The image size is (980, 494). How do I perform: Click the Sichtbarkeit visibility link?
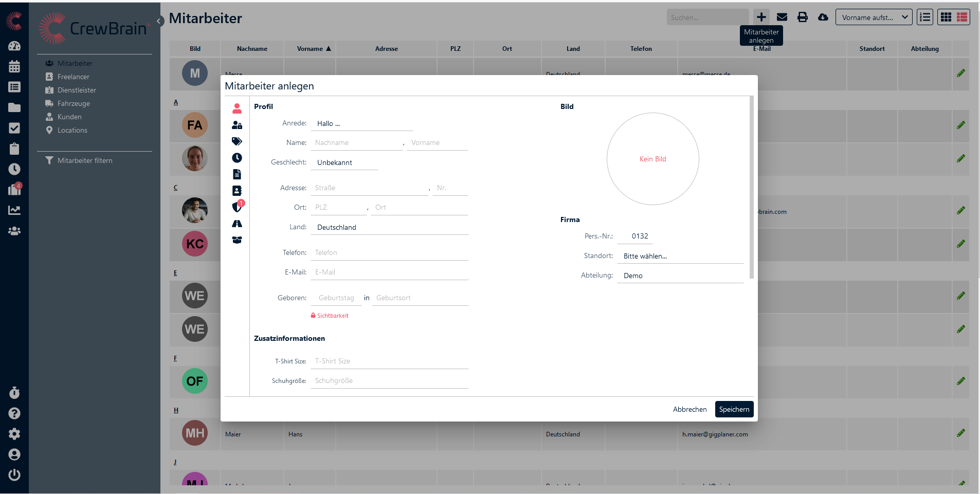coord(332,316)
